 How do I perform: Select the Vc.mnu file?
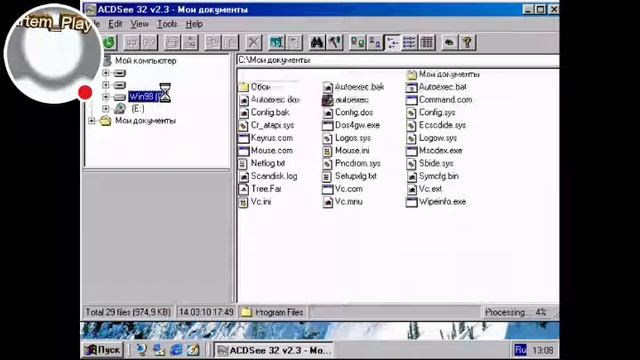click(x=343, y=202)
